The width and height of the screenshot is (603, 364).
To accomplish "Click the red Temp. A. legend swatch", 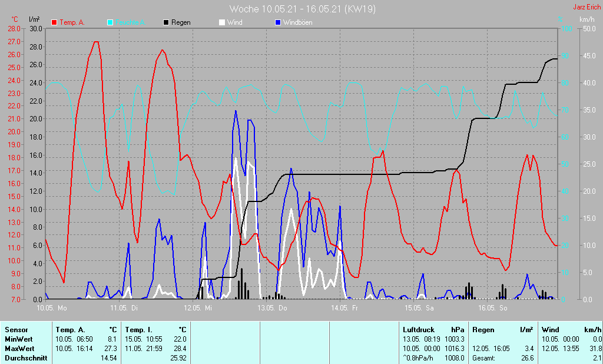I will pos(54,22).
